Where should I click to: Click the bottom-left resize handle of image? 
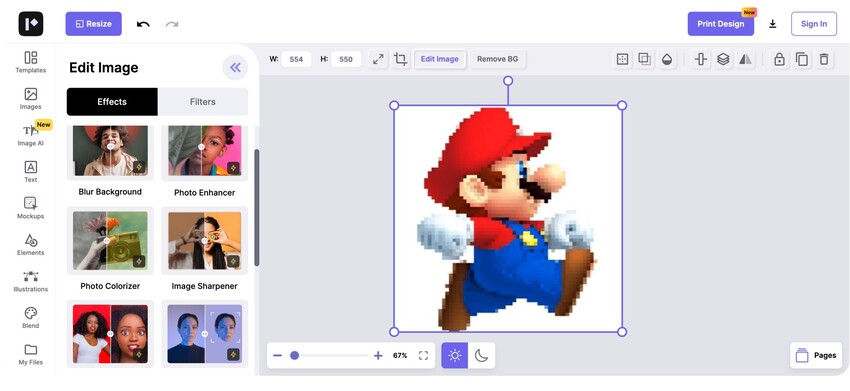[x=394, y=332]
